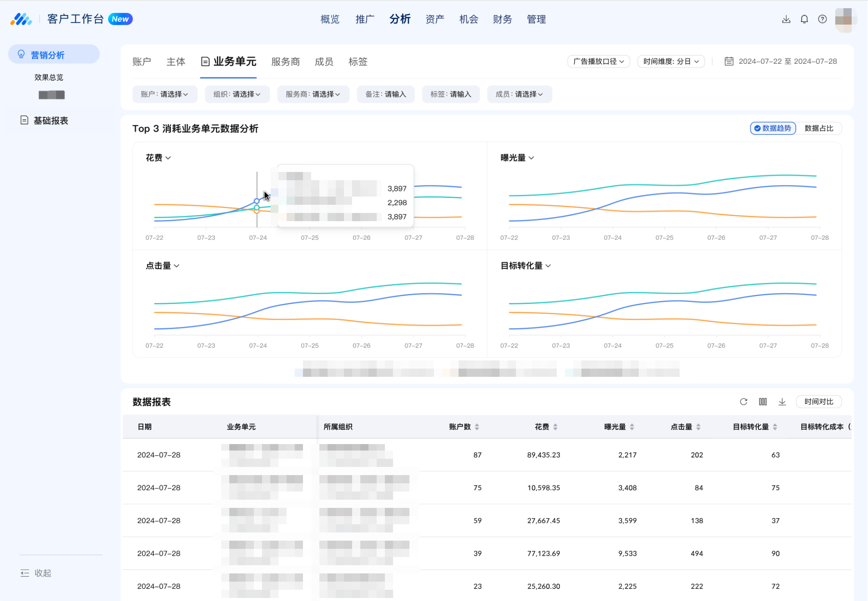868x601 pixels.
Task: Expand the 花费 chart metric selector
Action: coord(158,158)
